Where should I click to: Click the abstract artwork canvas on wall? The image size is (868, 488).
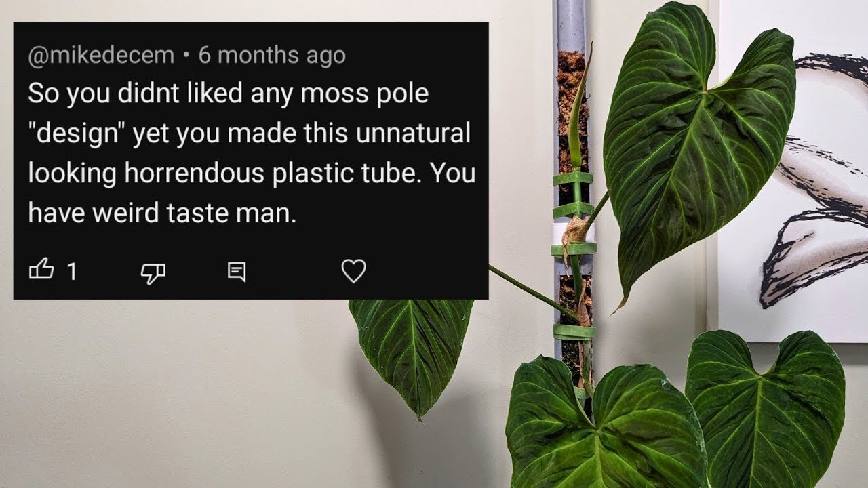[x=793, y=169]
